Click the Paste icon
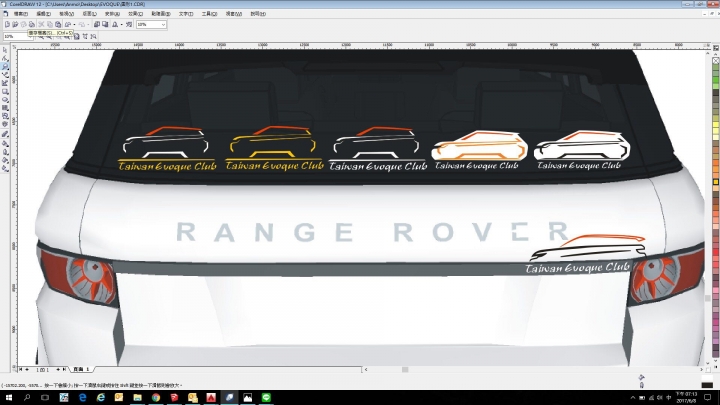Image resolution: width=720 pixels, height=405 pixels. [58, 24]
